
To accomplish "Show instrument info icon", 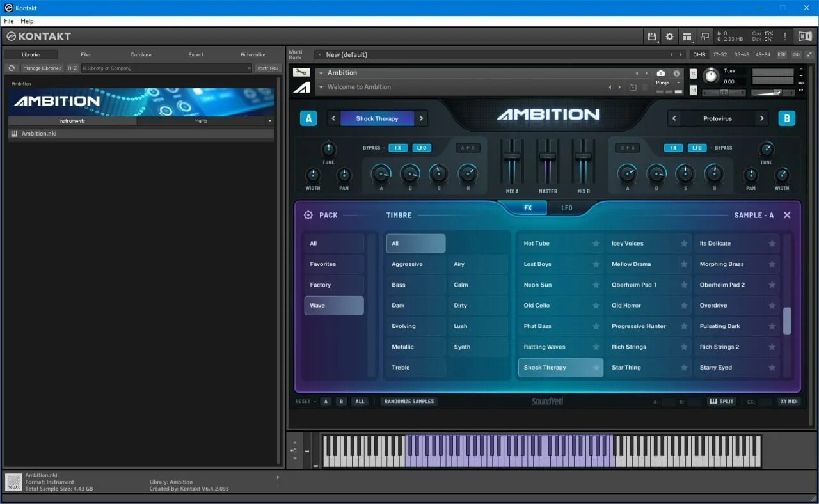I will coord(676,74).
